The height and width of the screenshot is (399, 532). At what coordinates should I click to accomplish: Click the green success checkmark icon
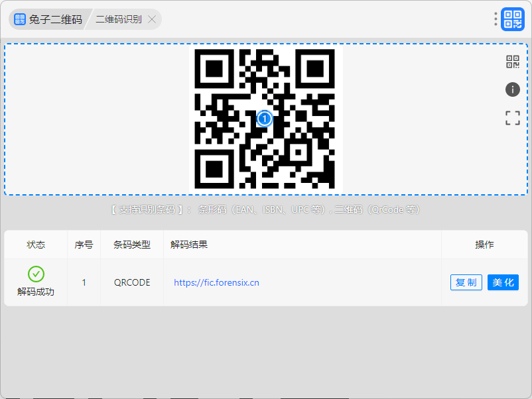pos(36,274)
